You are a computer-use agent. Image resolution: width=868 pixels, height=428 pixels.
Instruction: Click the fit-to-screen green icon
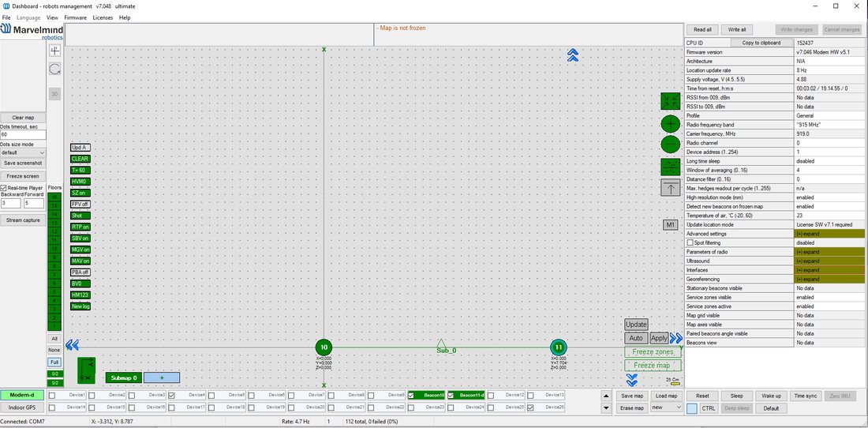[x=671, y=101]
